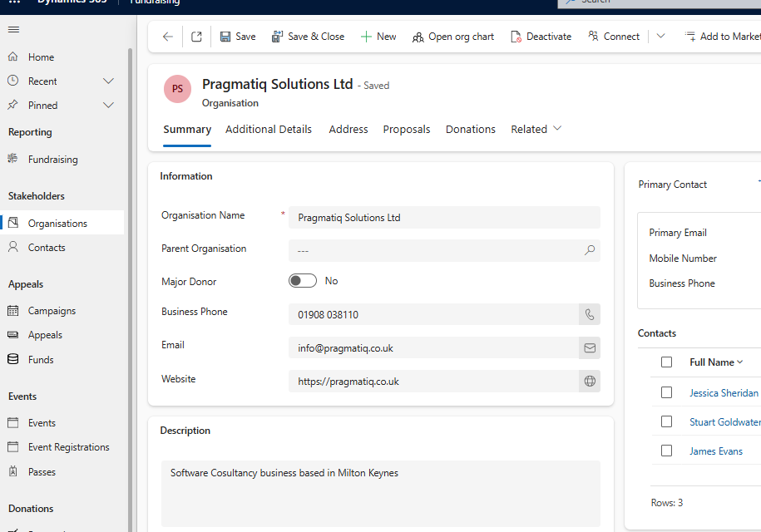Image resolution: width=761 pixels, height=532 pixels.
Task: Check the box next to Jessica Sheridan
Action: [x=666, y=392]
